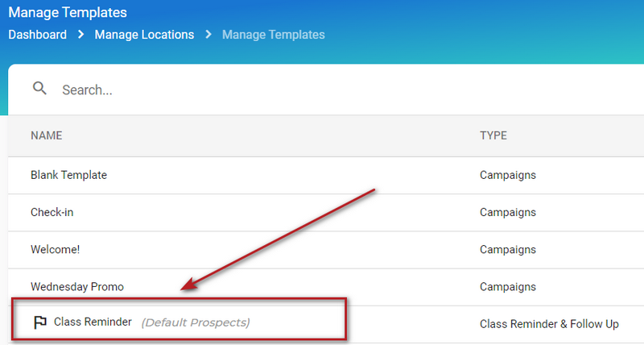Select the Welcome! template
This screenshot has width=644, height=345.
point(55,250)
